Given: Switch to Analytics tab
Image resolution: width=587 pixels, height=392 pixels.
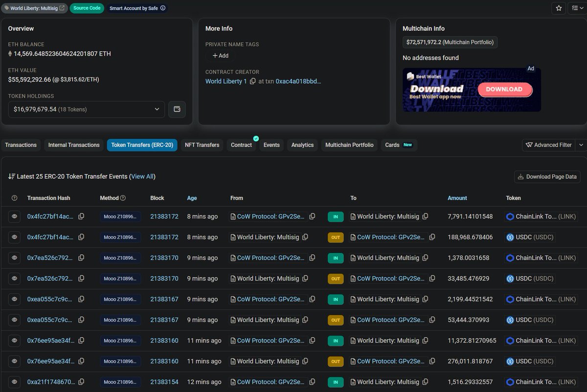Looking at the screenshot, I should [302, 145].
